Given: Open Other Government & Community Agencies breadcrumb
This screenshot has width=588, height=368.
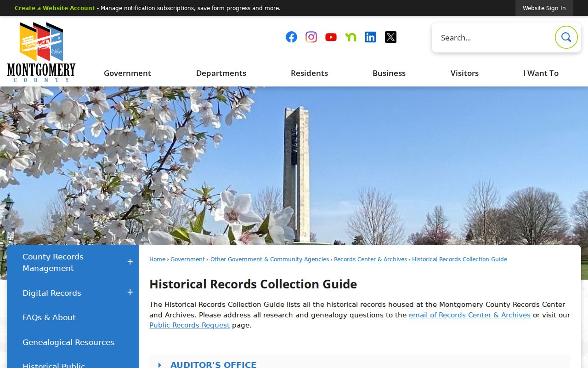Looking at the screenshot, I should click(270, 259).
